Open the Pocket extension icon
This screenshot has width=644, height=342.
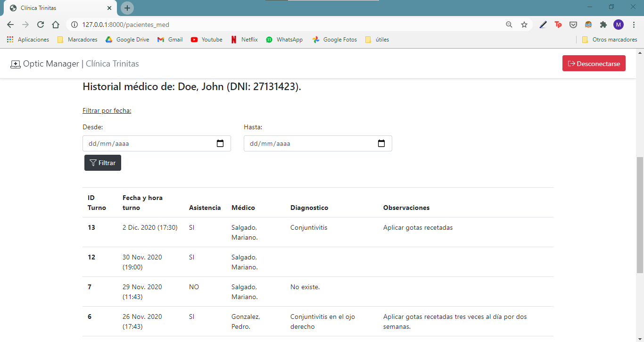pyautogui.click(x=573, y=25)
